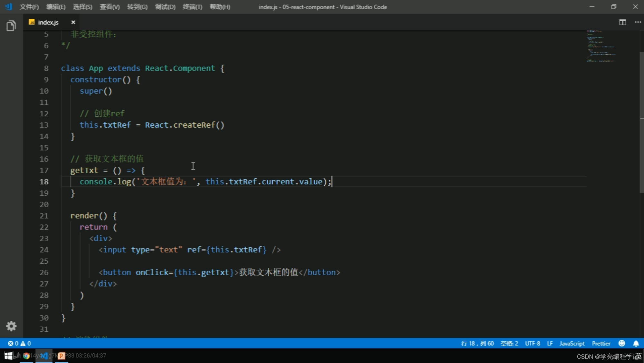Click the closing '</div>' tag
Image resolution: width=644 pixels, height=363 pixels.
coord(103,284)
